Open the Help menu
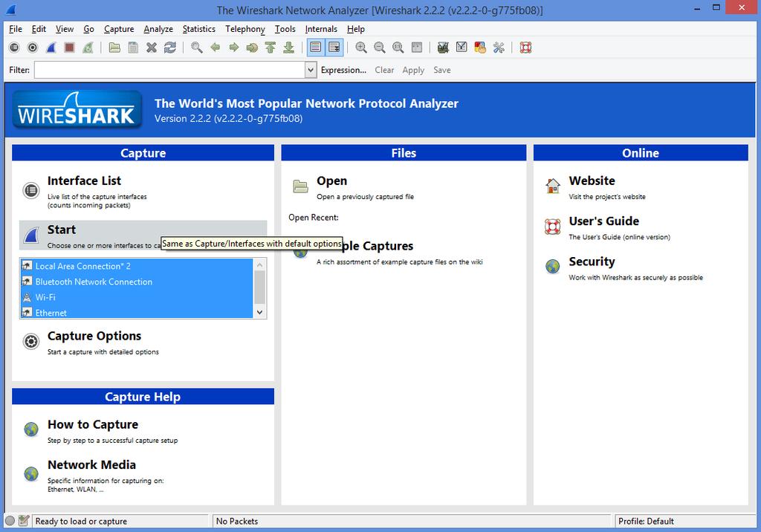The width and height of the screenshot is (761, 532). point(356,29)
